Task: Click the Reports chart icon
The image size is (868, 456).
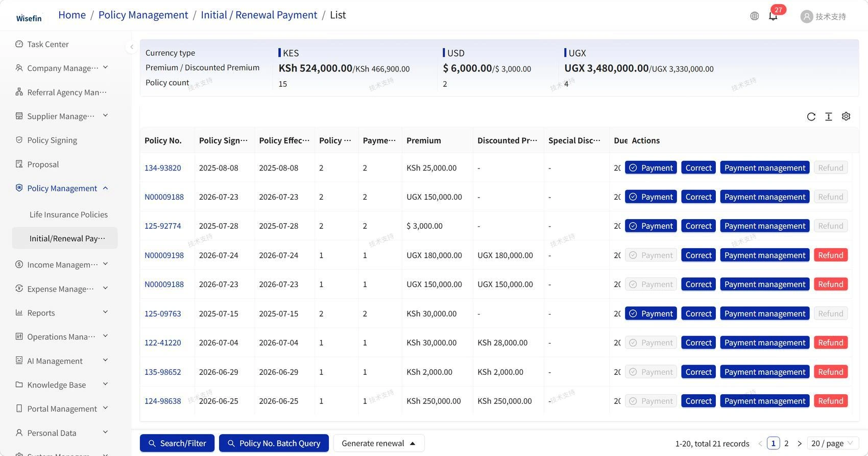Action: pyautogui.click(x=19, y=313)
